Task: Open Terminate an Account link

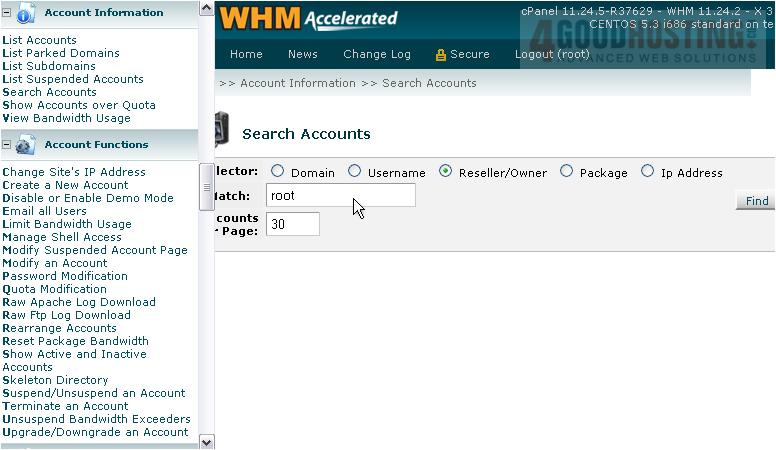Action: (x=65, y=406)
